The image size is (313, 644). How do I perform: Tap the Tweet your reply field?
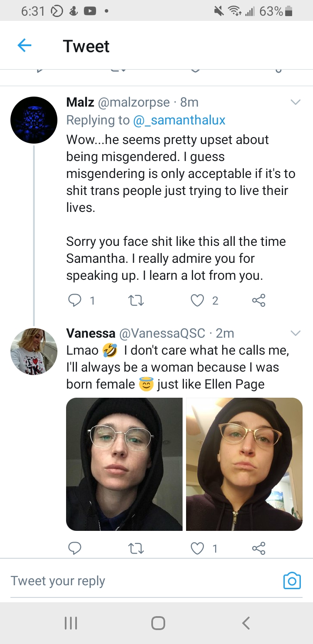139,581
